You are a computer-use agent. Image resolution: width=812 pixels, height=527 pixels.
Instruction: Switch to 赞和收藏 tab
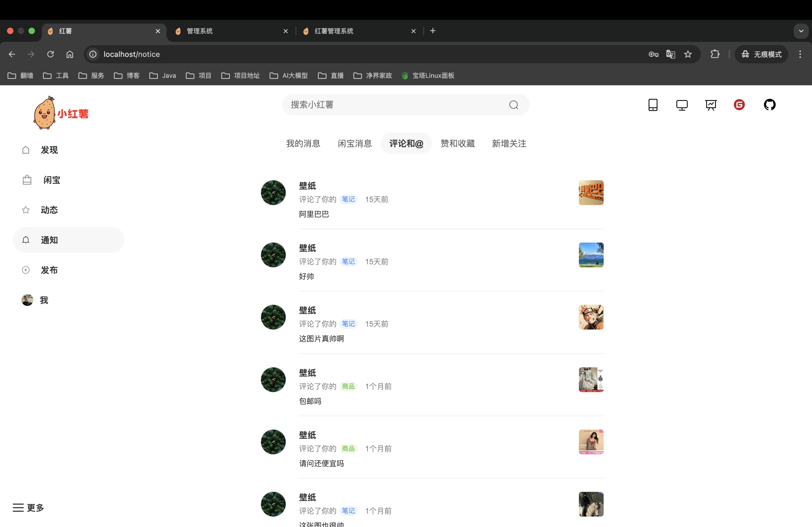pos(458,144)
